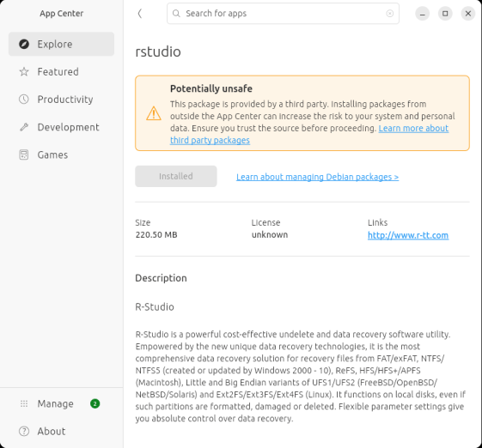Screen dimensions: 482x448
Task: Visit the http://www.r-tt.com link
Action: pos(408,235)
